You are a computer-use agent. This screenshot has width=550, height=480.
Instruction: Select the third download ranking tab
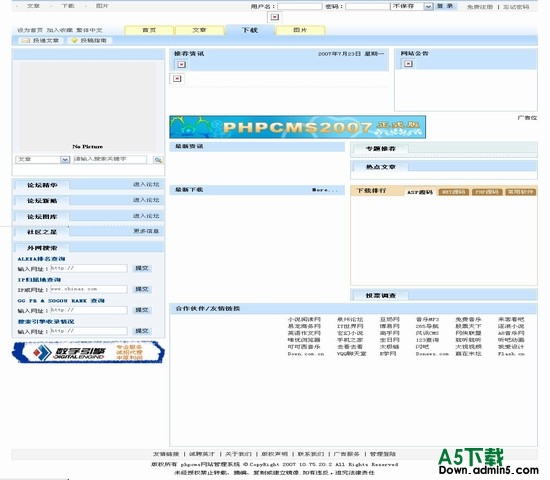tap(487, 192)
